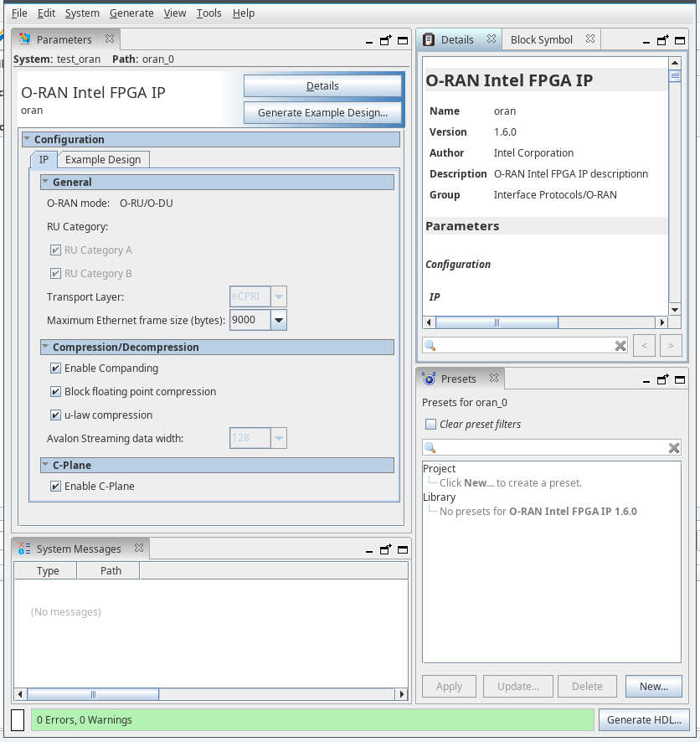Click the Details search magnifier icon

tap(430, 345)
